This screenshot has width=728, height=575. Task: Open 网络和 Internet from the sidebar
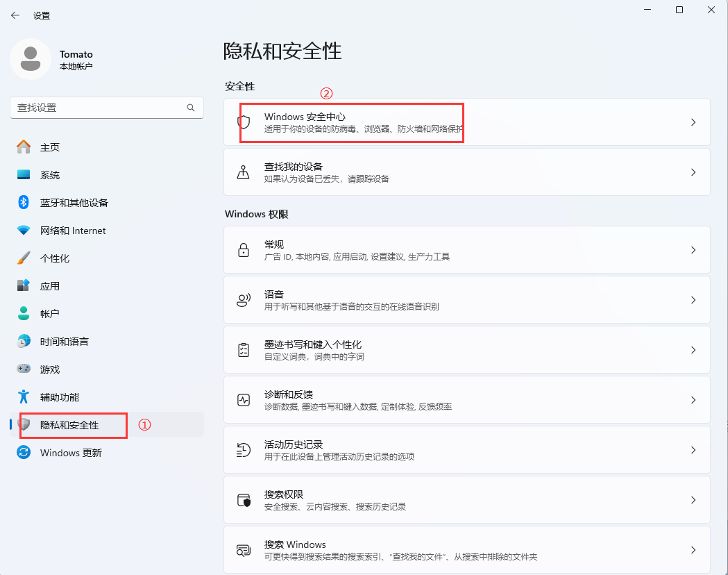[73, 231]
